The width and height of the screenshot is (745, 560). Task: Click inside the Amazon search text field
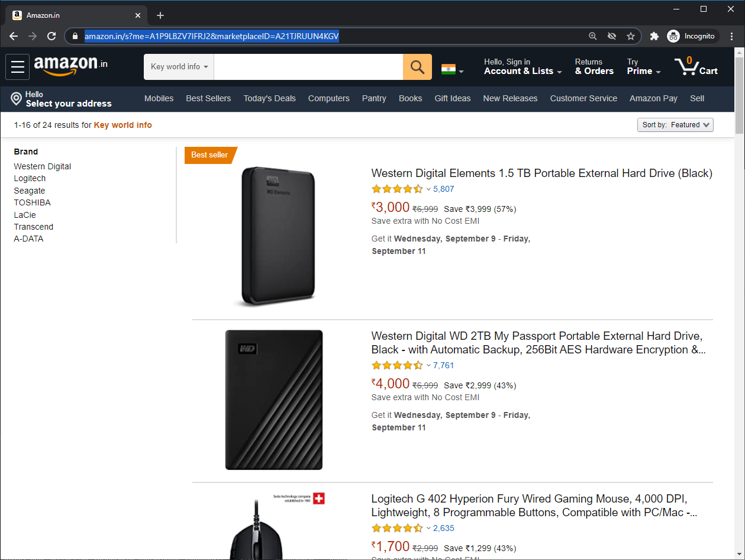point(308,67)
